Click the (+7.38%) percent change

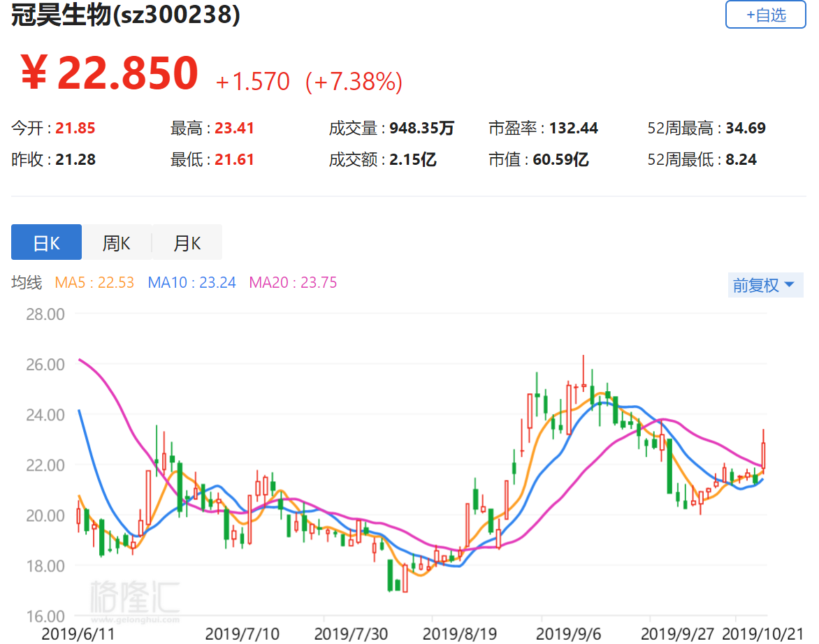(354, 82)
